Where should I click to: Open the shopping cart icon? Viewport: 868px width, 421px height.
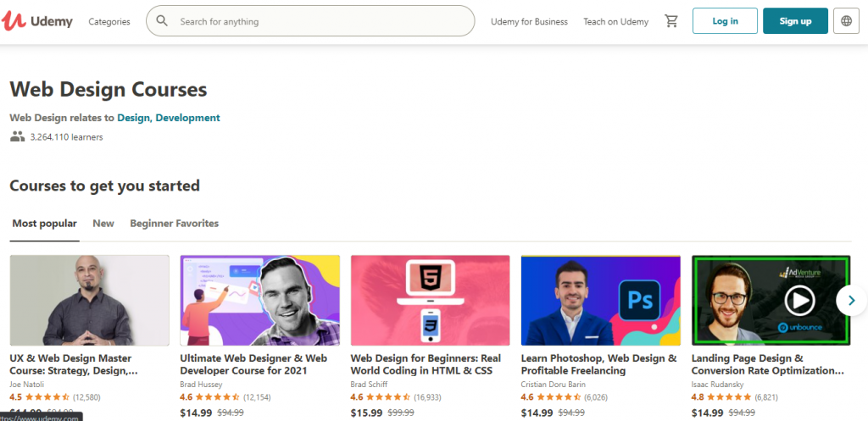671,21
